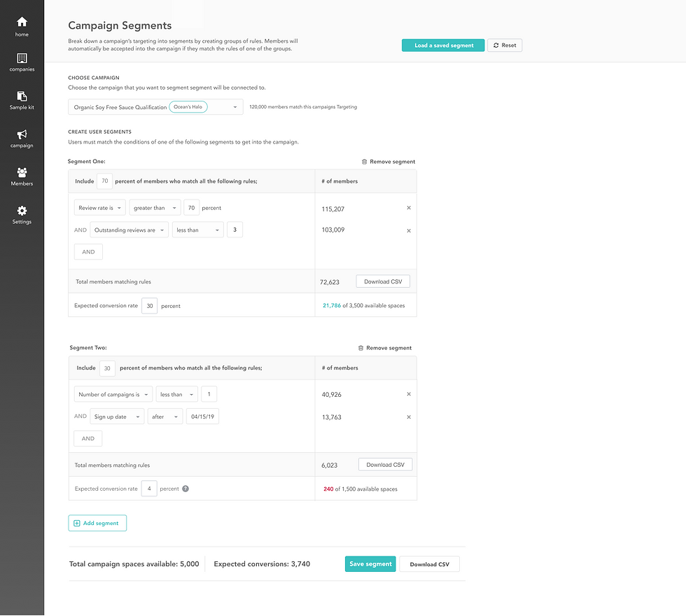Click the AND button in Segment One
This screenshot has width=686, height=616.
point(88,252)
